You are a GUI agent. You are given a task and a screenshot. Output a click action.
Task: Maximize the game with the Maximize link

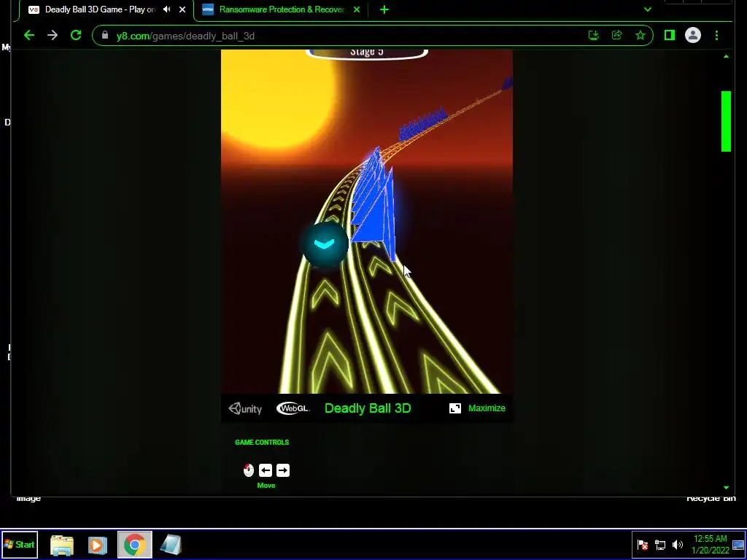point(487,408)
